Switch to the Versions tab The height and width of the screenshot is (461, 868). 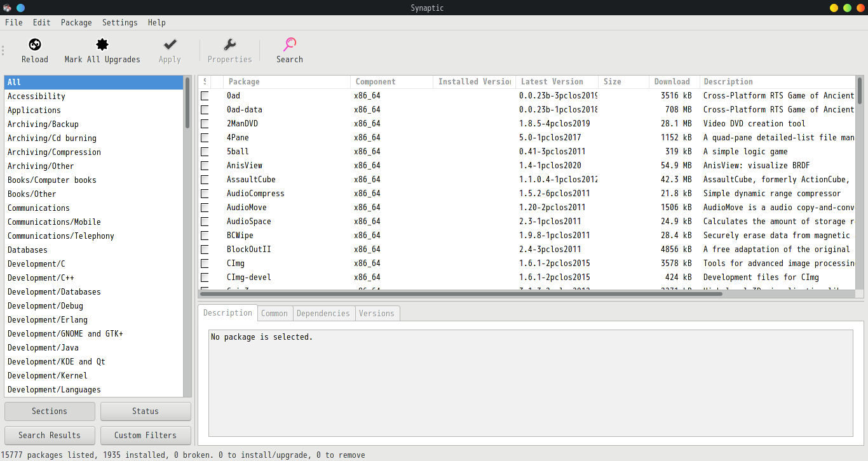[x=377, y=313]
